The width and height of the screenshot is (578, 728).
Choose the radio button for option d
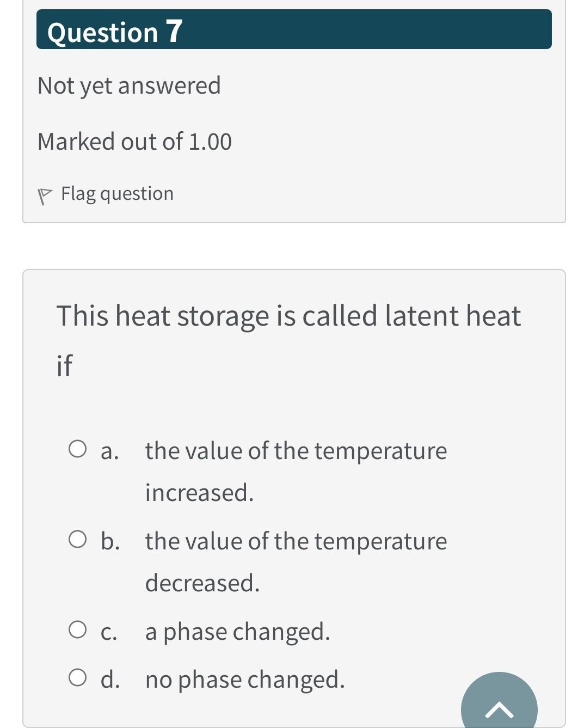[x=77, y=678]
